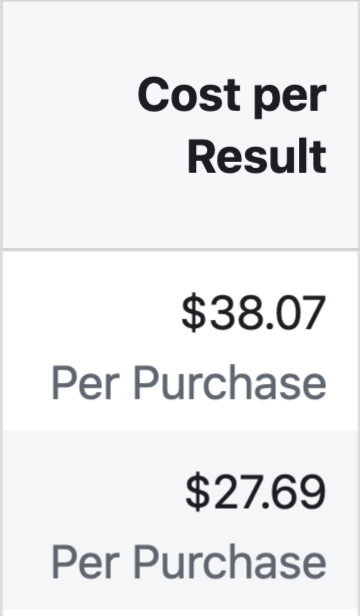The image size is (360, 616).
Task: Click Per Purchase label under $38.07
Action: (189, 383)
